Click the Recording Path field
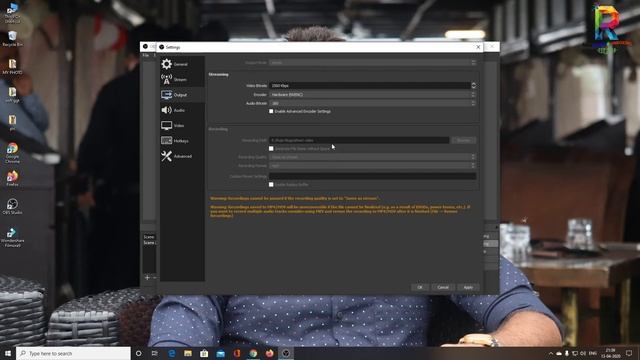The image size is (640, 360). click(x=359, y=140)
